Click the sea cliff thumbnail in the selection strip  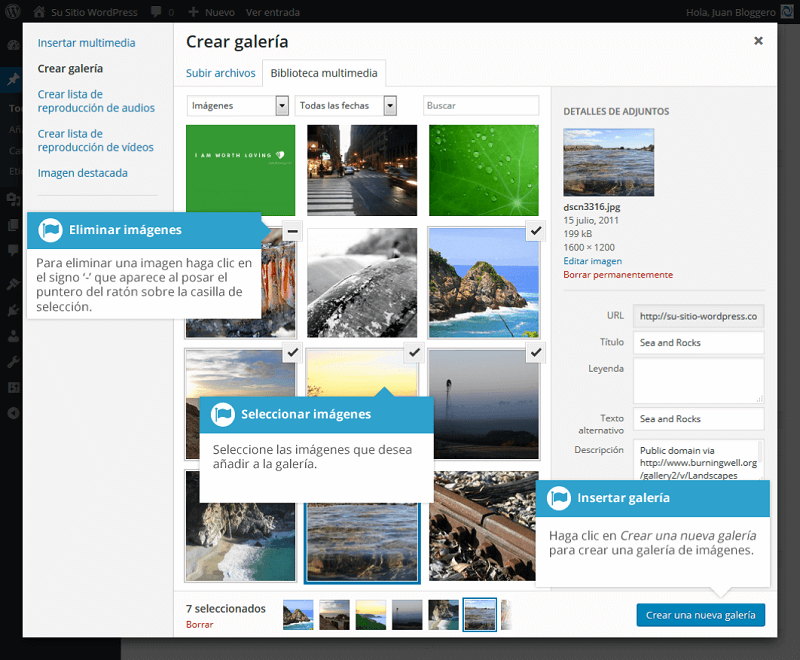click(x=298, y=615)
